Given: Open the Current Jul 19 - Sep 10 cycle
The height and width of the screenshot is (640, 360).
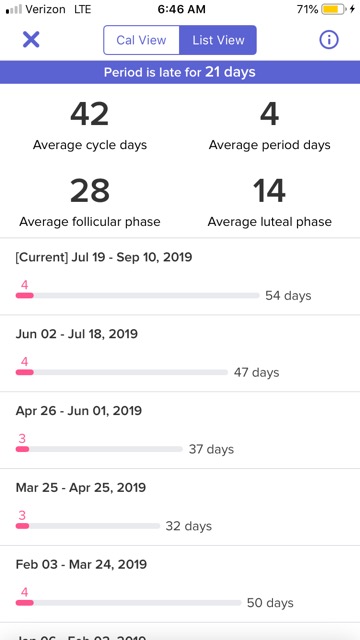Looking at the screenshot, I should point(180,276).
